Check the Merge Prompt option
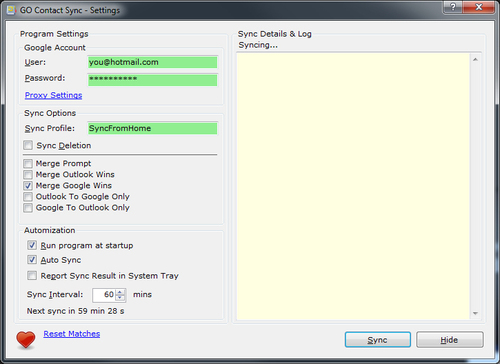The width and height of the screenshot is (500, 364). click(28, 164)
